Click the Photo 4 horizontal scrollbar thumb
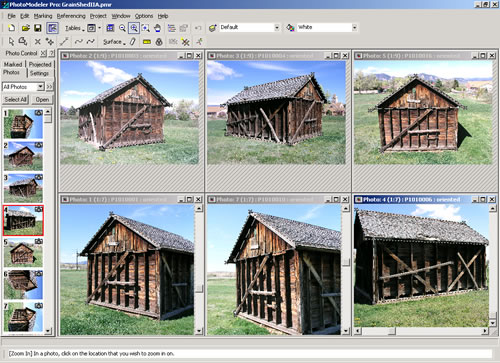 392,331
